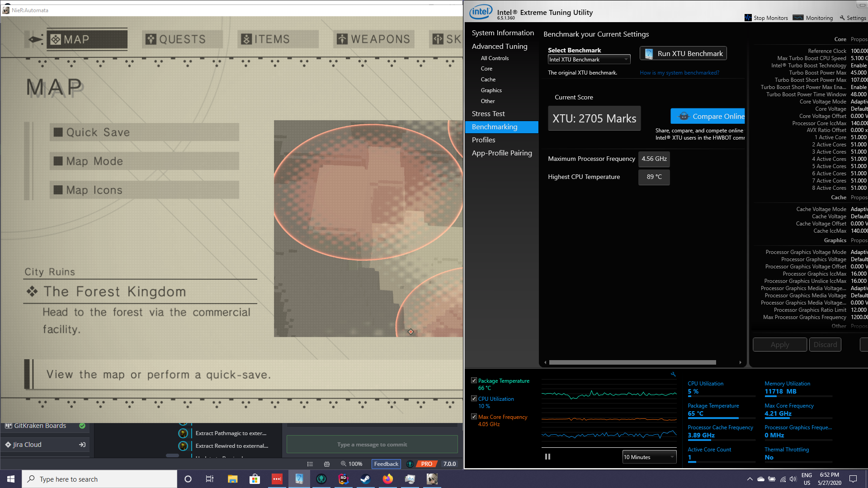Pause the monitoring graph
Screen dimensions: 868x488
(547, 457)
